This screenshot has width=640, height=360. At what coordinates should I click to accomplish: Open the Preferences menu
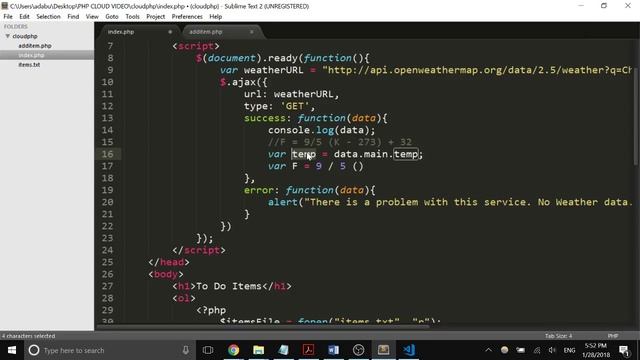tap(187, 17)
